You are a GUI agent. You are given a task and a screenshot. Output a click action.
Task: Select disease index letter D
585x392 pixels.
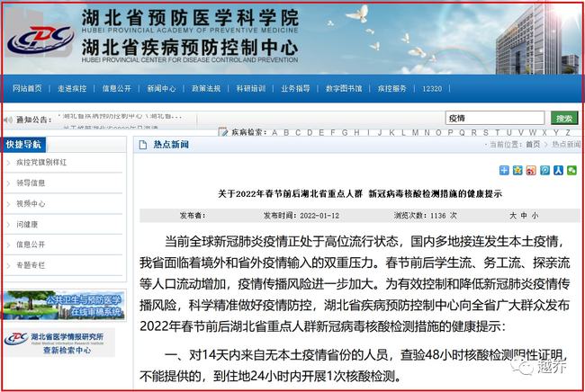click(310, 132)
